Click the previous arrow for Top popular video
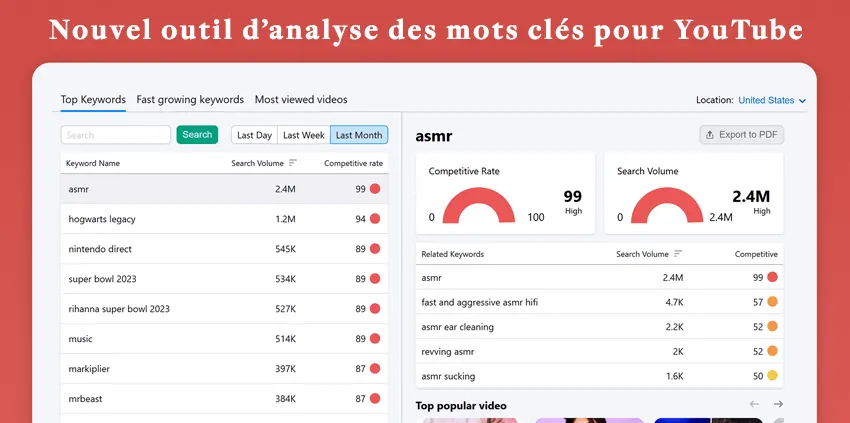The image size is (850, 423). pos(755,404)
